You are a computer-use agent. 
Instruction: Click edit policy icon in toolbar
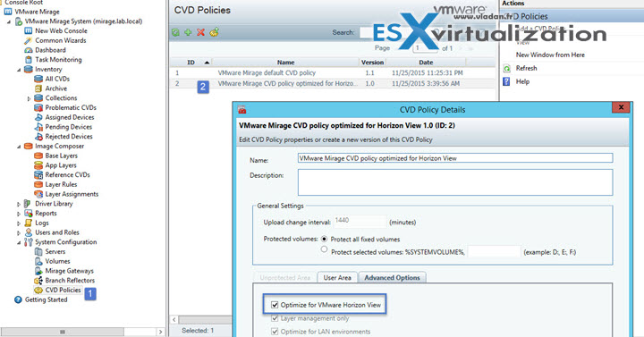click(x=214, y=32)
